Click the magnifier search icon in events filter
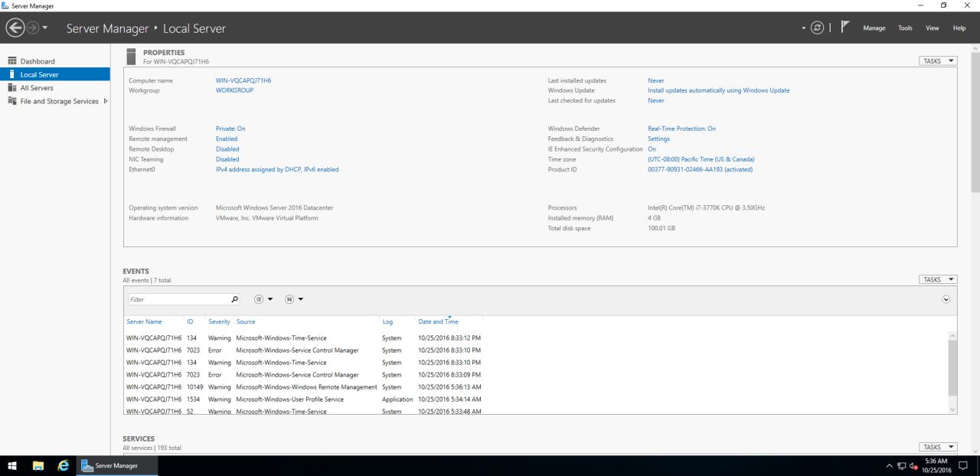 click(234, 300)
